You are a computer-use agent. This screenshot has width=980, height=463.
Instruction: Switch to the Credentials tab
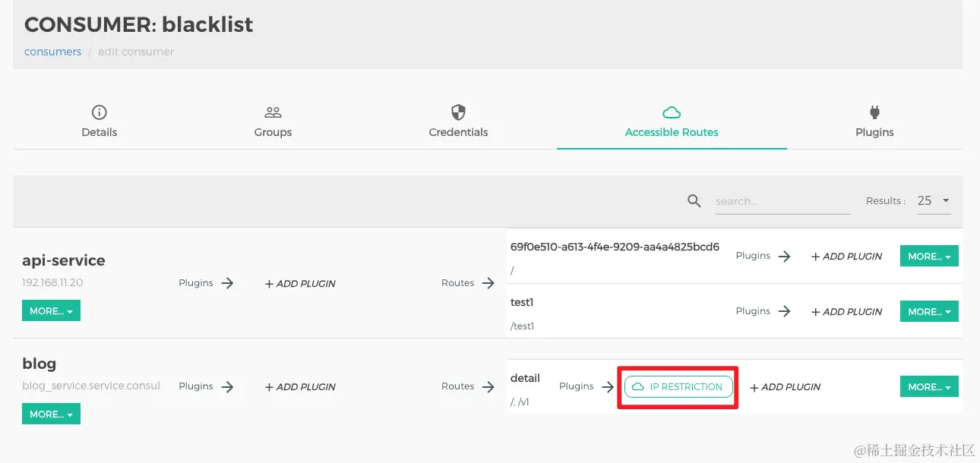(x=458, y=121)
